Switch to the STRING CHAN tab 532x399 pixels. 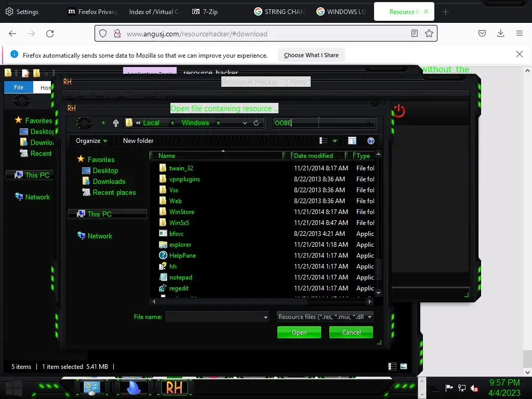point(279,11)
